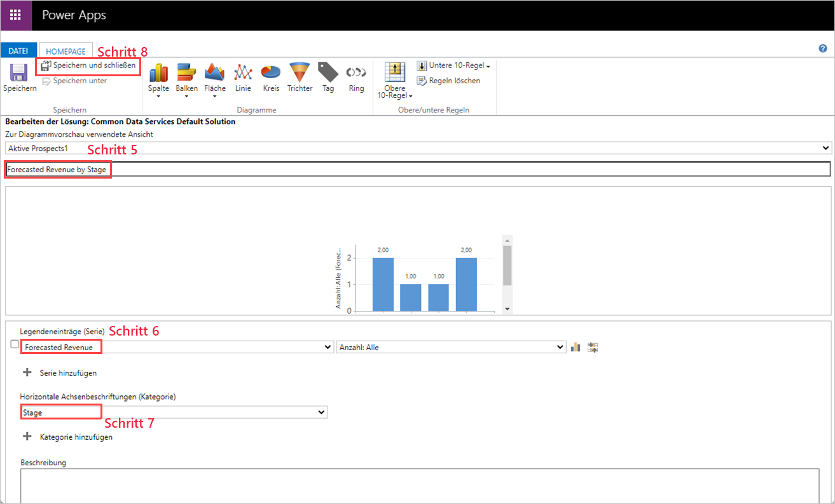Select the Kreis chart icon
This screenshot has height=504, width=835.
[x=270, y=76]
